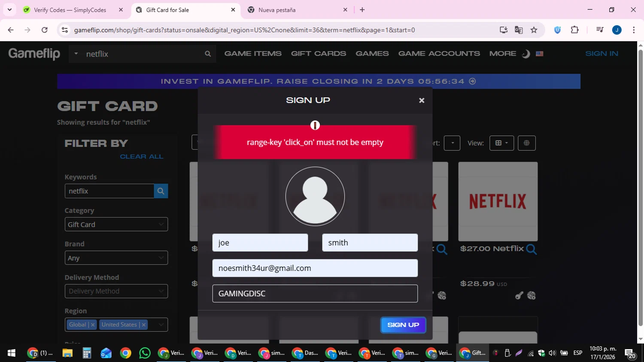Open the Chrome three-dot menu
Viewport: 644px width, 362px height.
(x=634, y=30)
